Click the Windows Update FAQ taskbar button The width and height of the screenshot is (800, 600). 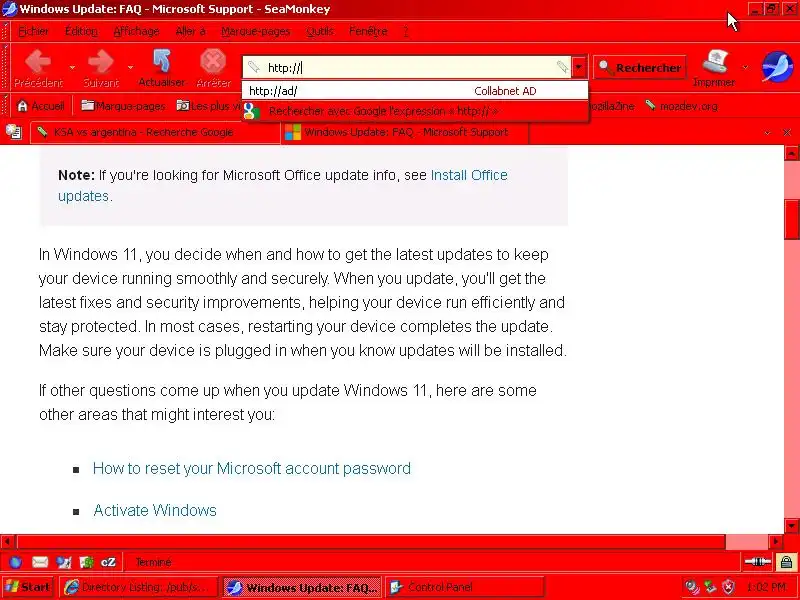click(x=302, y=587)
